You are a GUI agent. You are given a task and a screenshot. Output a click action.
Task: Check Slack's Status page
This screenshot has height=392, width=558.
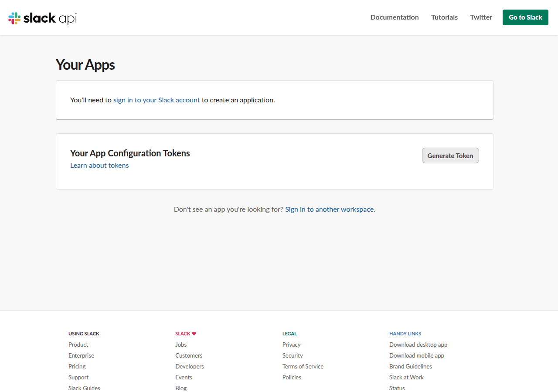tap(397, 388)
